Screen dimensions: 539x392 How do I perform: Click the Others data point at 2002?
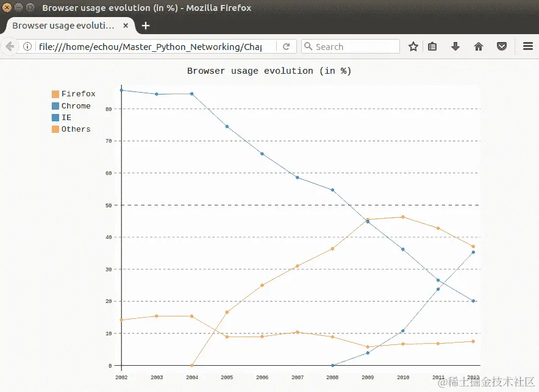(x=121, y=320)
